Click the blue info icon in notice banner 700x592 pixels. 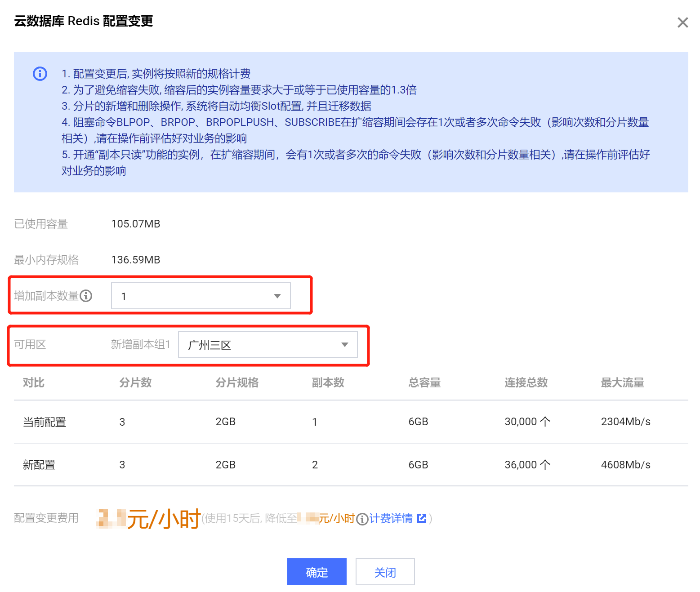pyautogui.click(x=40, y=73)
